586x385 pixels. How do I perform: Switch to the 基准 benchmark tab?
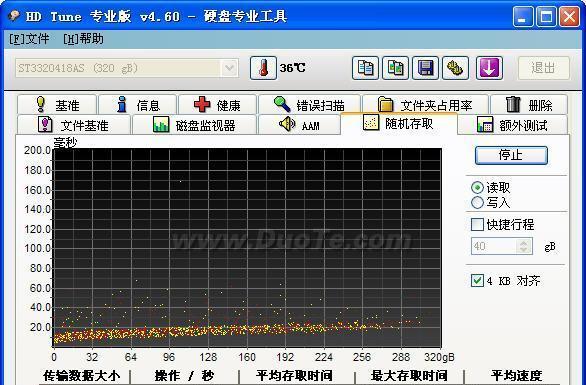tap(57, 105)
